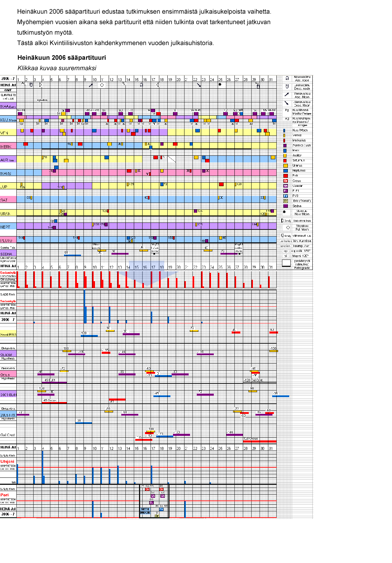
Task: Click the Desc. node symbol in legend
Action: click(x=287, y=87)
